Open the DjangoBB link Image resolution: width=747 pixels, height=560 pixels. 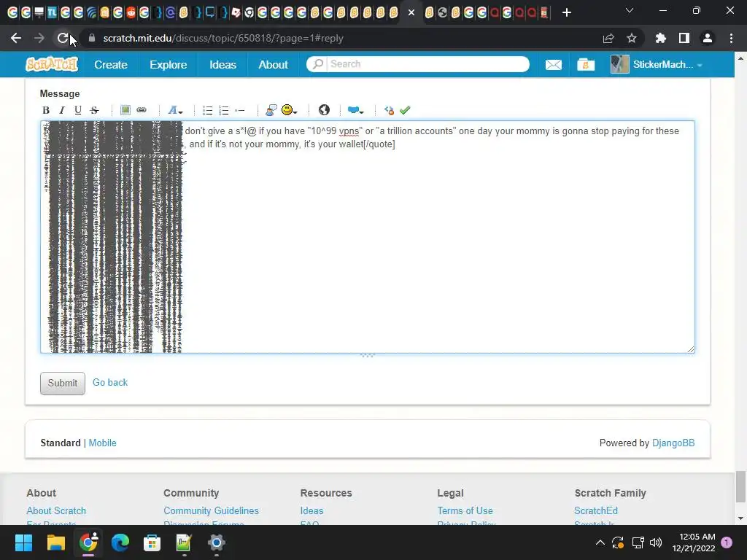673,443
